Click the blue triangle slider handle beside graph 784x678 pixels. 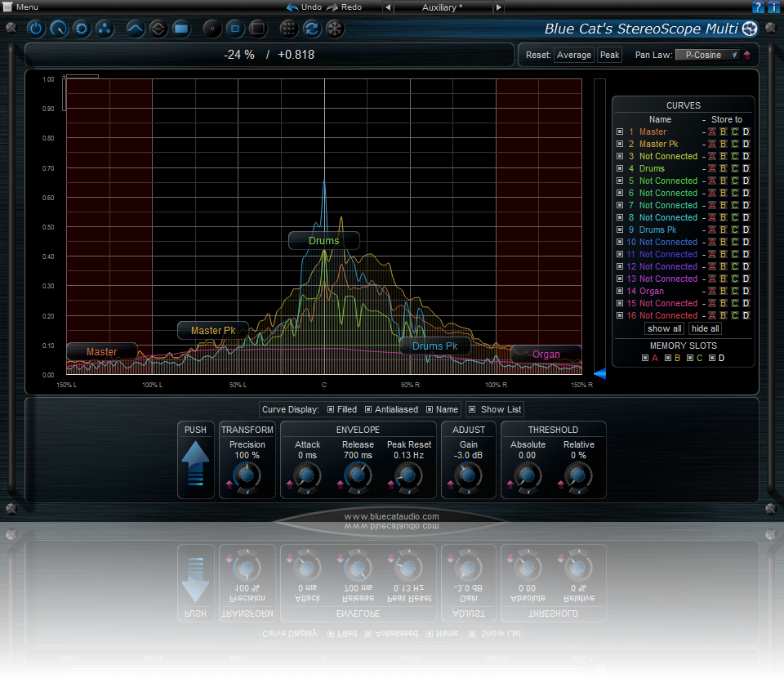coord(599,374)
